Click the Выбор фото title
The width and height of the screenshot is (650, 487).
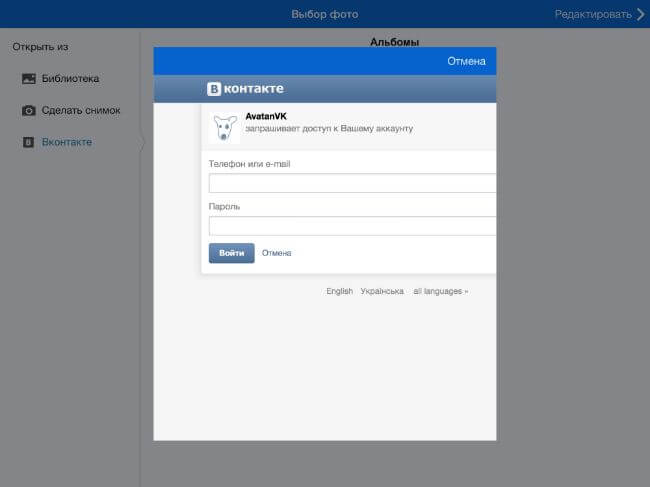325,15
